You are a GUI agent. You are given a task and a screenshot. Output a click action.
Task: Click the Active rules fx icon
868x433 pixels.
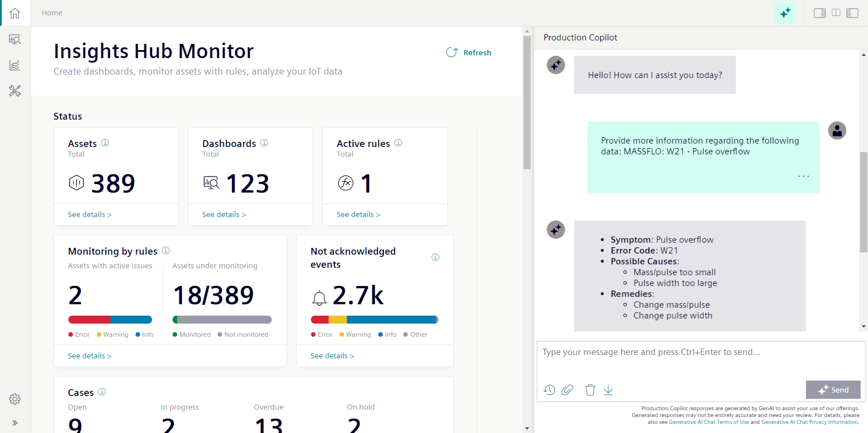(346, 183)
